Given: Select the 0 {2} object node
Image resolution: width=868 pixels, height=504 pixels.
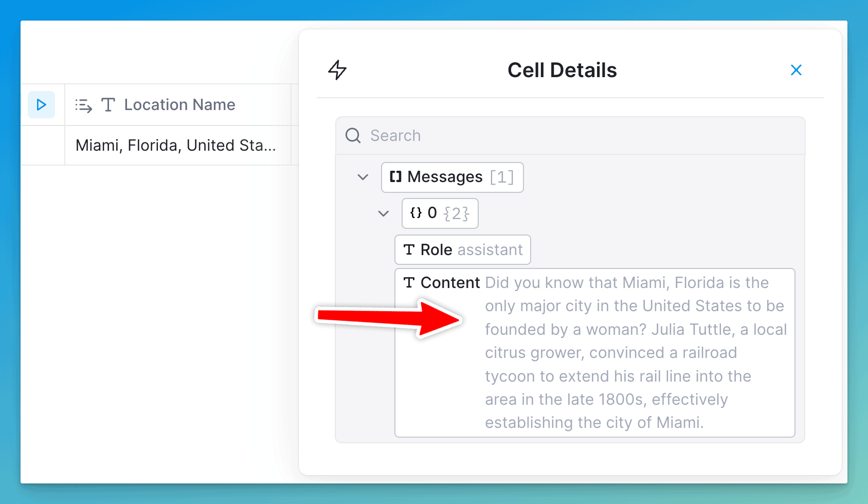Looking at the screenshot, I should point(440,213).
